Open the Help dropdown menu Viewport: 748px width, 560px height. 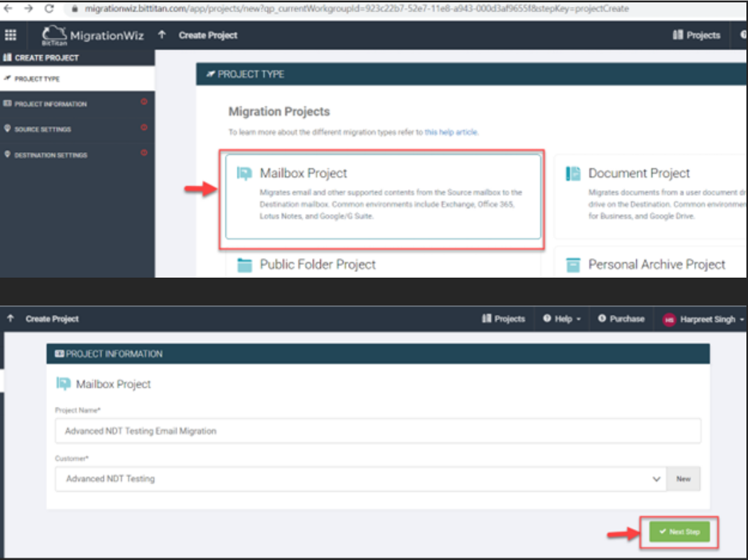(x=562, y=318)
